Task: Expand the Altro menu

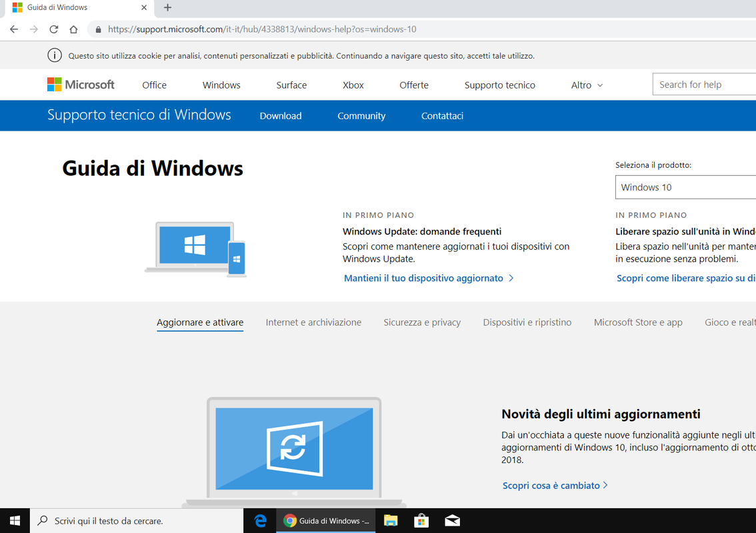Action: coord(587,85)
